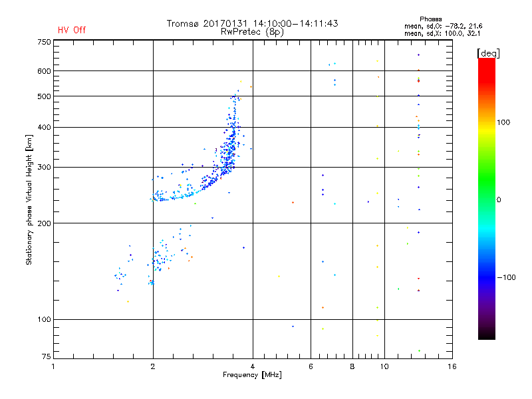This screenshot has width=532, height=399.
Task: Select the "mean, sd,X: 100.0, 32.1" line
Action: 442,34
